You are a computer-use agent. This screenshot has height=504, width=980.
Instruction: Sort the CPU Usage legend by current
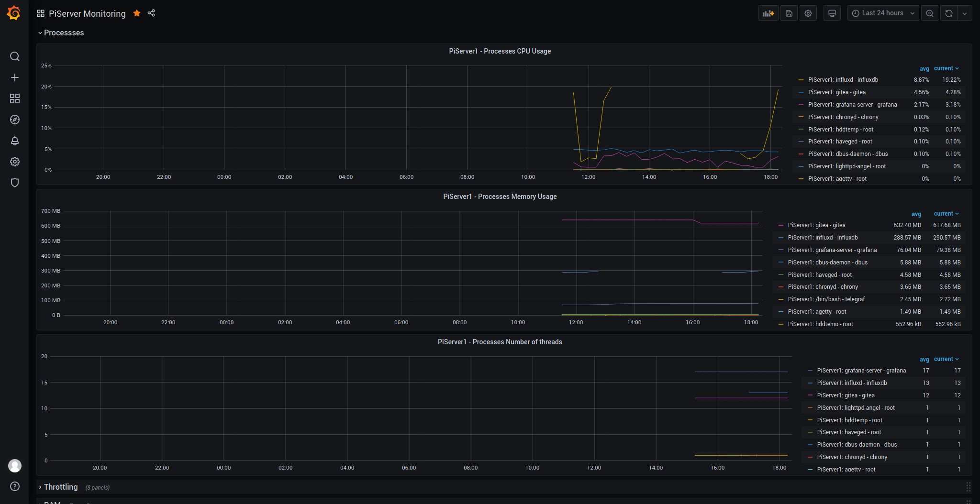(x=947, y=68)
